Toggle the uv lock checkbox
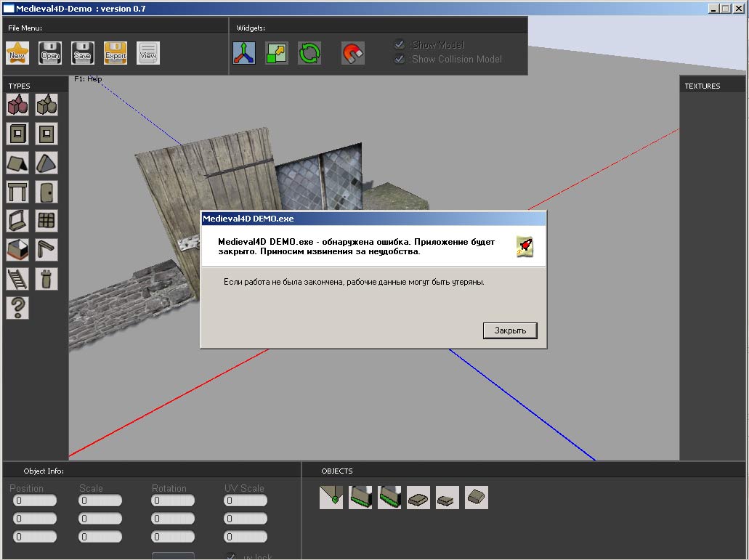The height and width of the screenshot is (560, 749). click(x=231, y=556)
